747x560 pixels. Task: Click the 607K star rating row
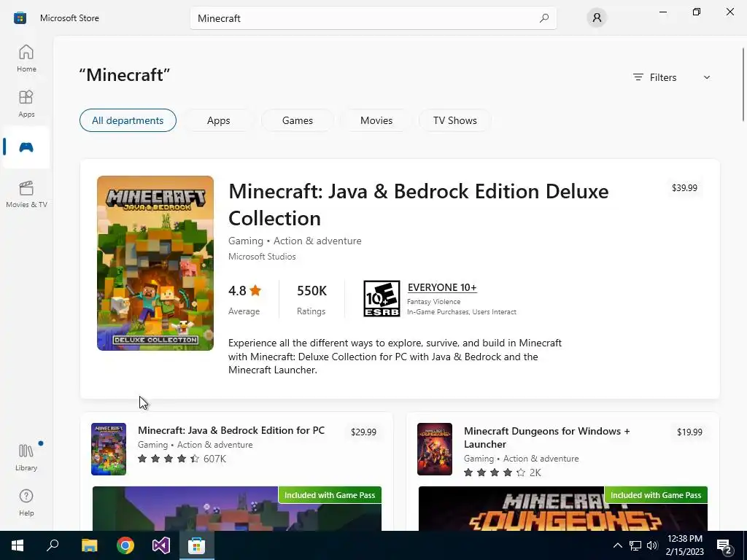pyautogui.click(x=182, y=459)
